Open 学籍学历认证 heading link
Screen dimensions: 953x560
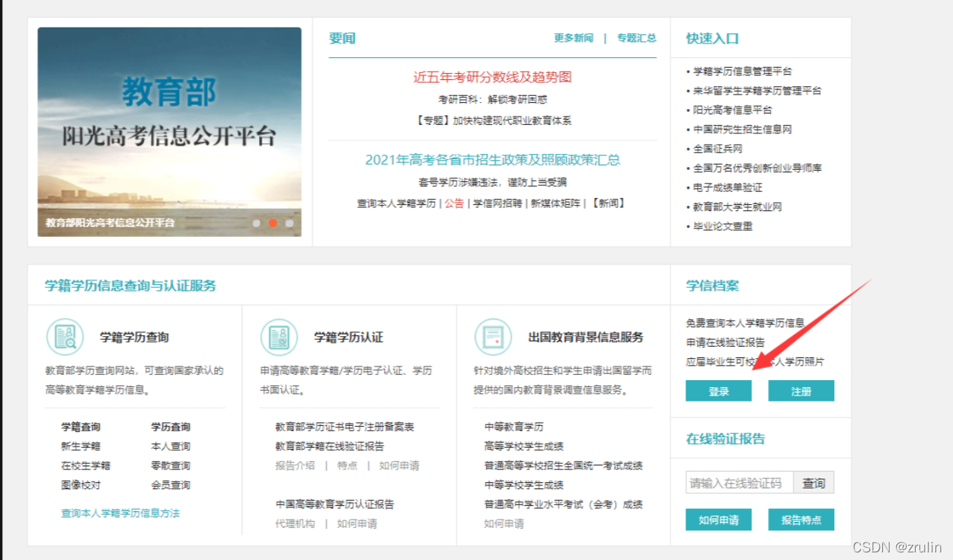pos(349,338)
